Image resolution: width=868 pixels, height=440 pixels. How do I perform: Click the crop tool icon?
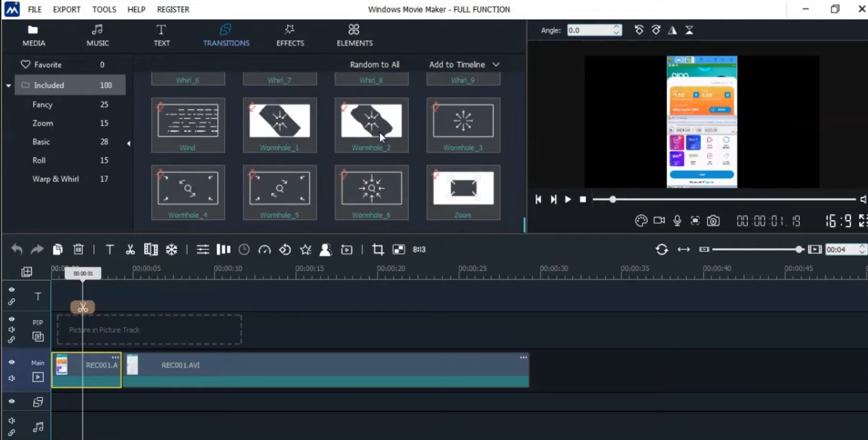coord(377,250)
